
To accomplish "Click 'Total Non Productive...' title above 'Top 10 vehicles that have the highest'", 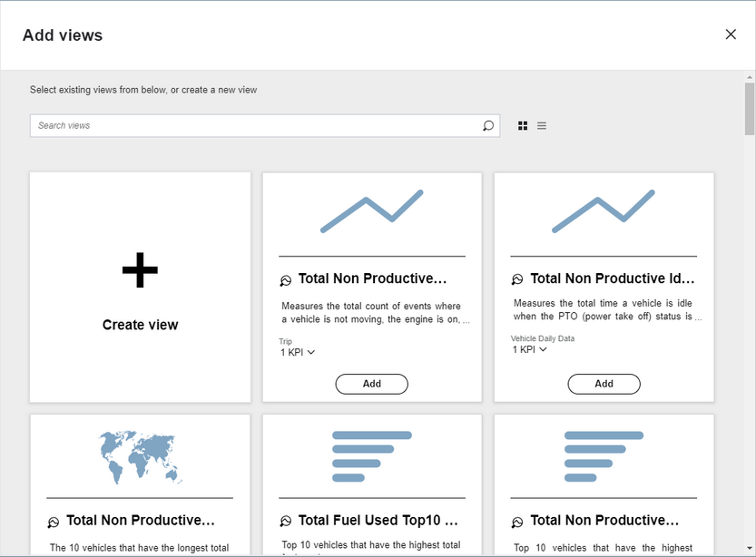I will [x=604, y=521].
